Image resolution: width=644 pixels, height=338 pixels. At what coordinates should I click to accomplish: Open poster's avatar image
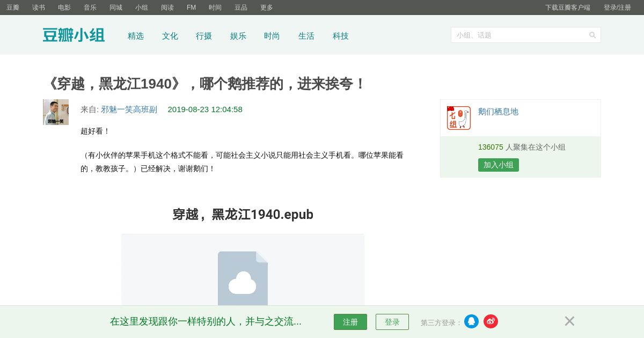point(56,112)
